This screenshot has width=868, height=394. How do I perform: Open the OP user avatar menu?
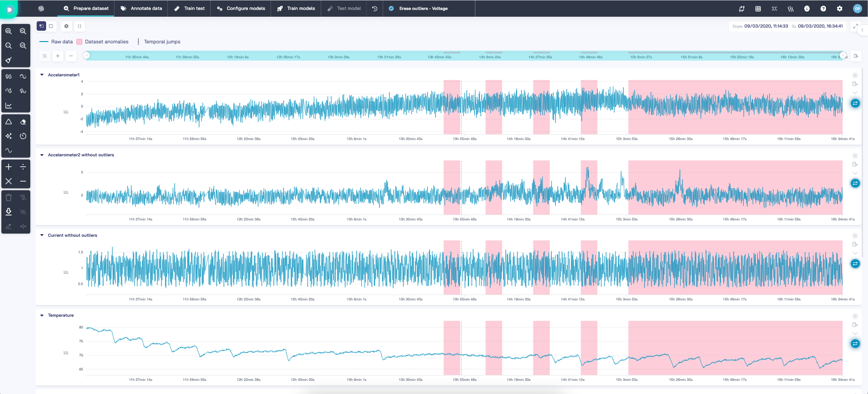(857, 9)
